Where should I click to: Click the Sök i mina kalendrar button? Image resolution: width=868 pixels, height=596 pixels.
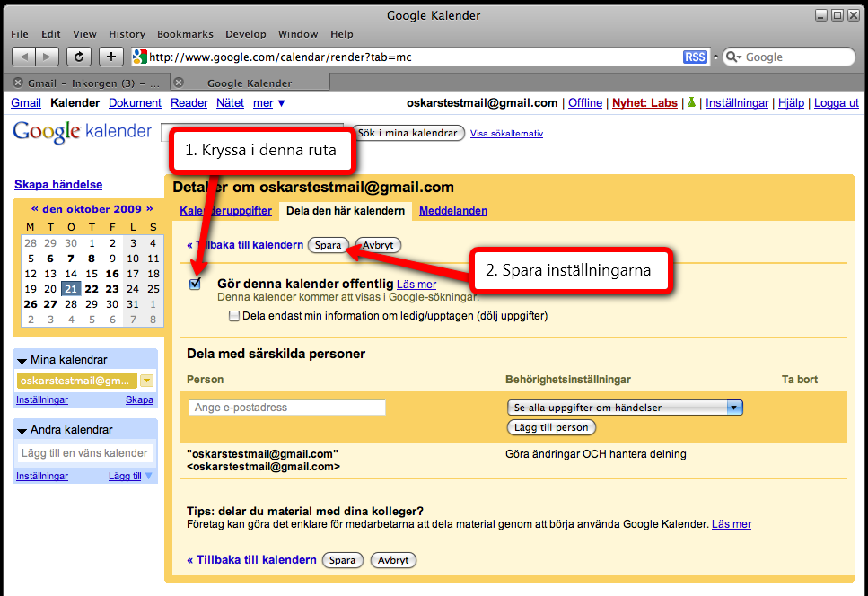coord(408,133)
